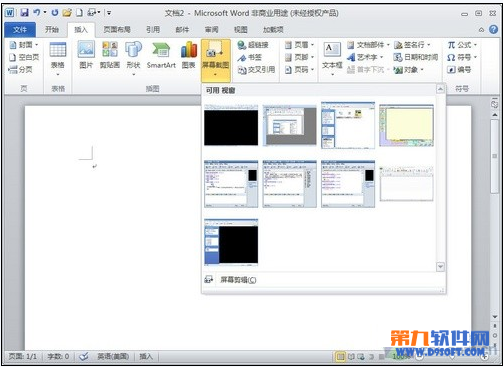Switch to the References (引用) tab
Viewport: 503px width, 367px height.
click(x=153, y=30)
